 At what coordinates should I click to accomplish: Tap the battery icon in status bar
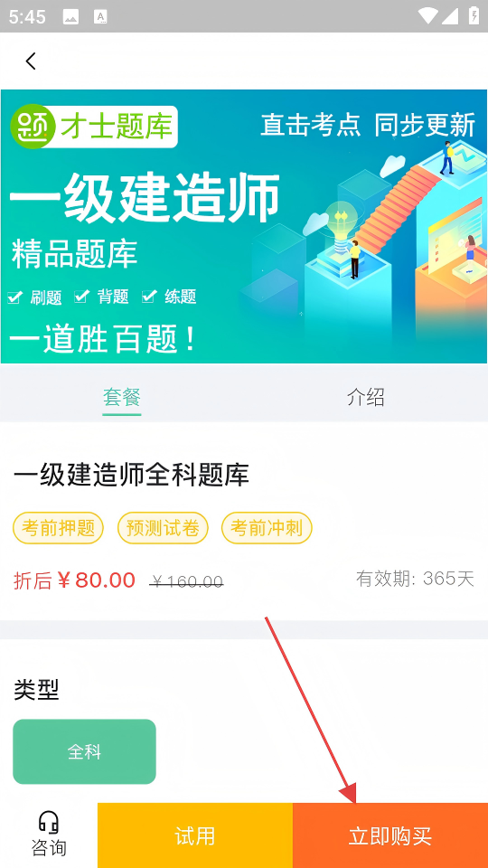tap(474, 15)
